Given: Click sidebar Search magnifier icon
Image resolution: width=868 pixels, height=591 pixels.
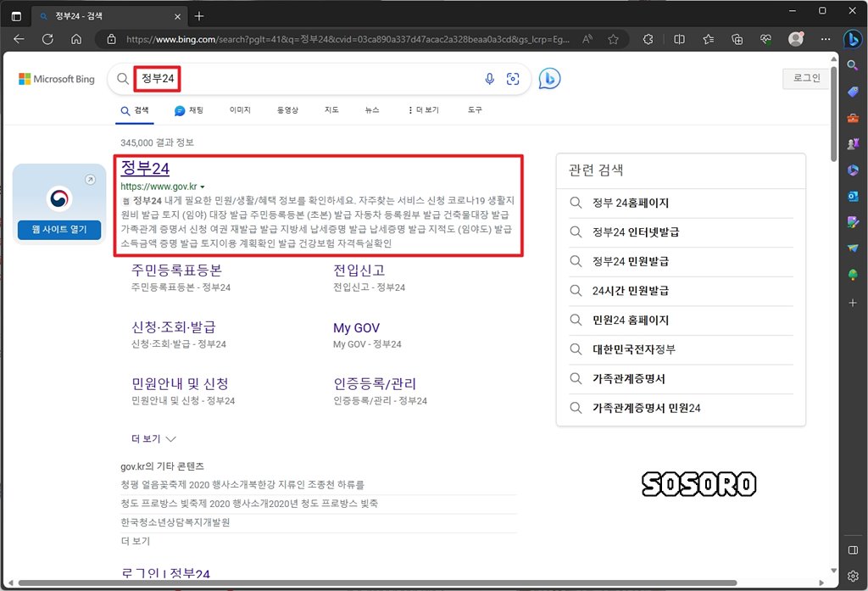Looking at the screenshot, I should pyautogui.click(x=853, y=65).
